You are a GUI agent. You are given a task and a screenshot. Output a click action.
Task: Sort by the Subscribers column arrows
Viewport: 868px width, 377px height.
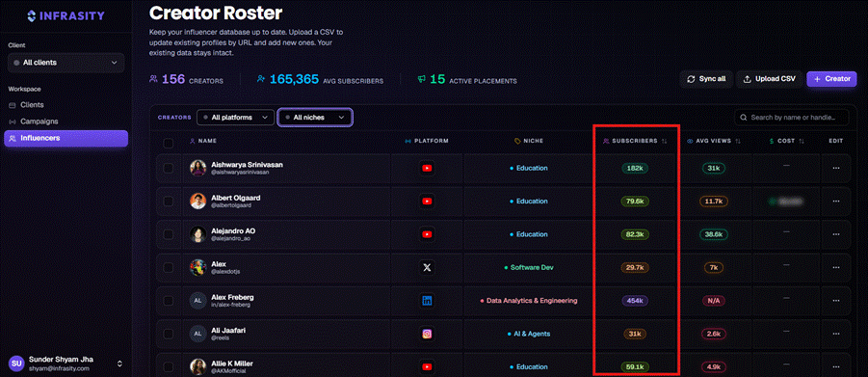pyautogui.click(x=665, y=142)
